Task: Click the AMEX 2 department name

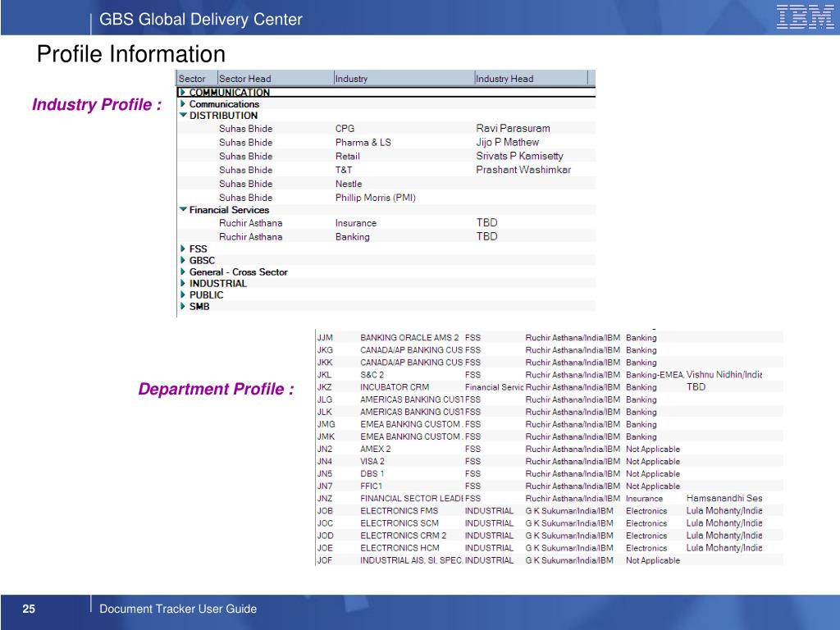Action: 375,449
